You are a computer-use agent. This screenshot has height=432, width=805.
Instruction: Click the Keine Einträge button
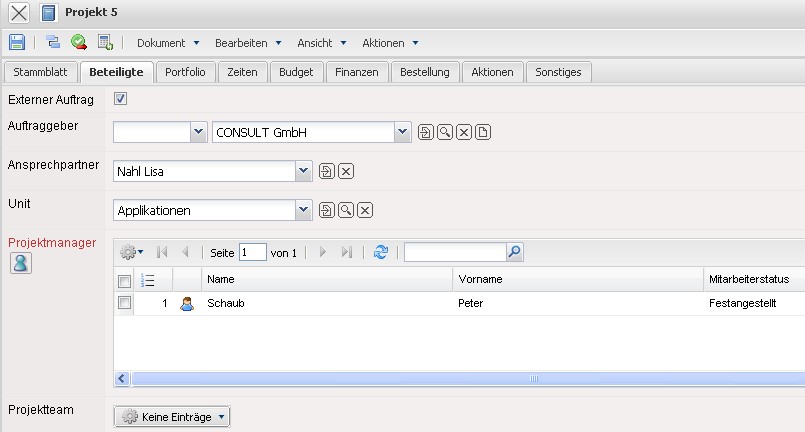(x=172, y=417)
